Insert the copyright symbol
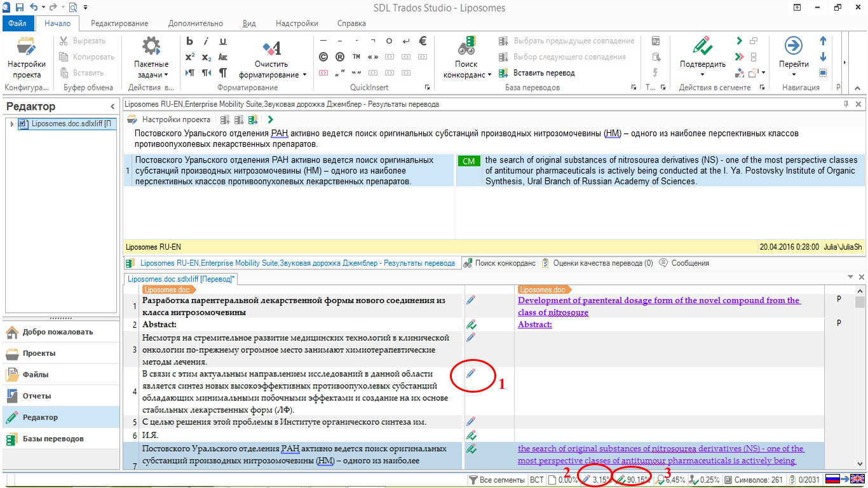This screenshot has height=488, width=868. tap(323, 57)
